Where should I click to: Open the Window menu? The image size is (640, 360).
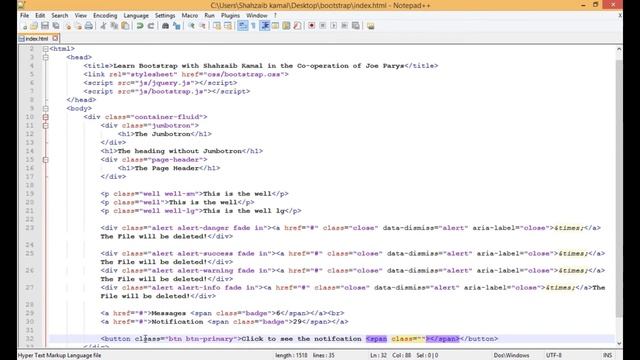[x=256, y=16]
